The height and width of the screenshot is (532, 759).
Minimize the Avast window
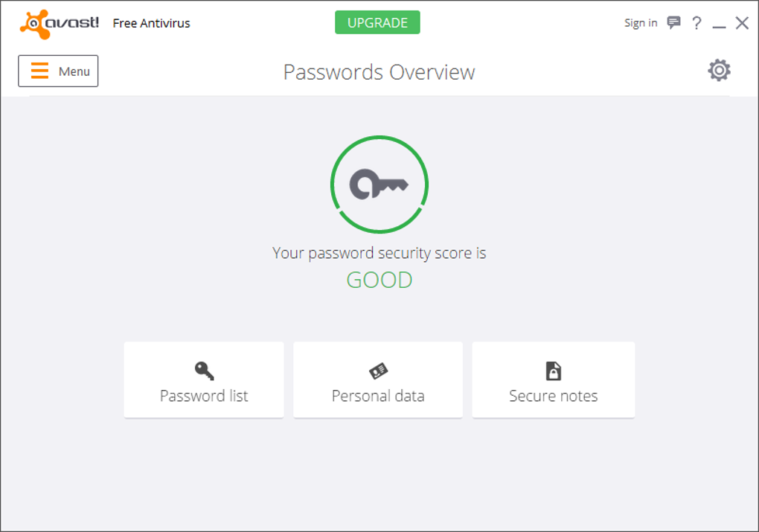coord(719,25)
